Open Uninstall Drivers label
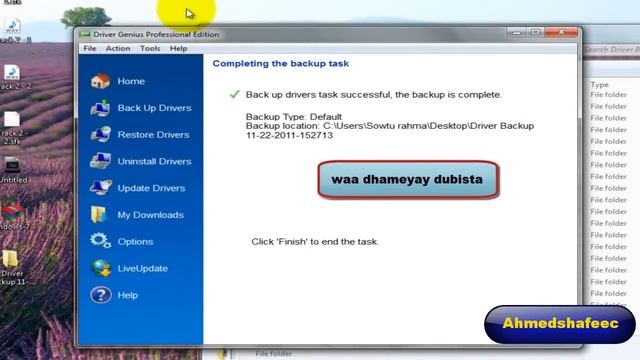The height and width of the screenshot is (360, 640). pos(154,161)
